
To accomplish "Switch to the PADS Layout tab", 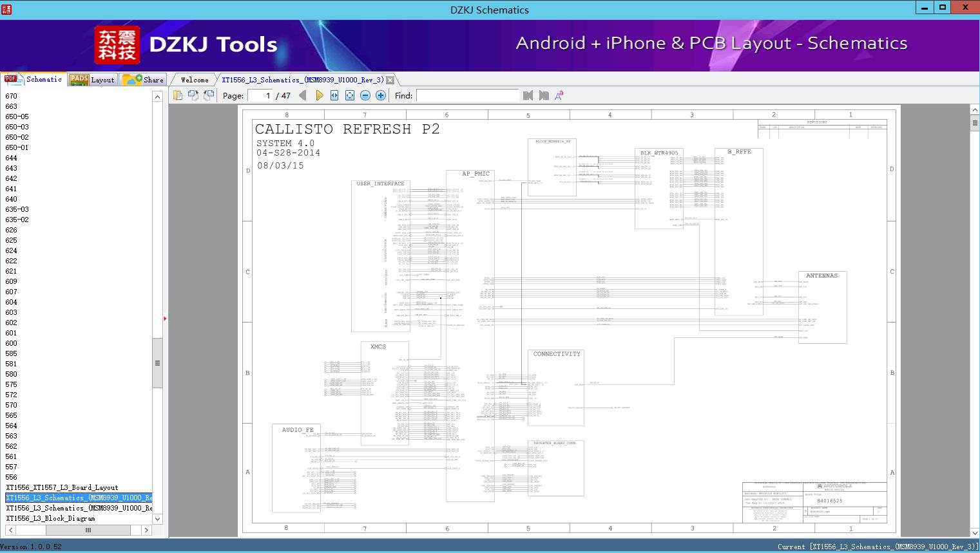I will 92,80.
